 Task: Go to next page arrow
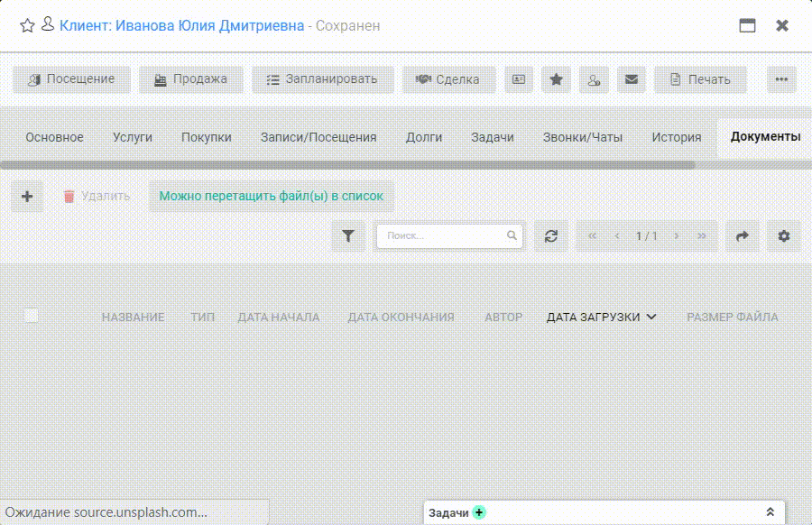[x=677, y=236]
